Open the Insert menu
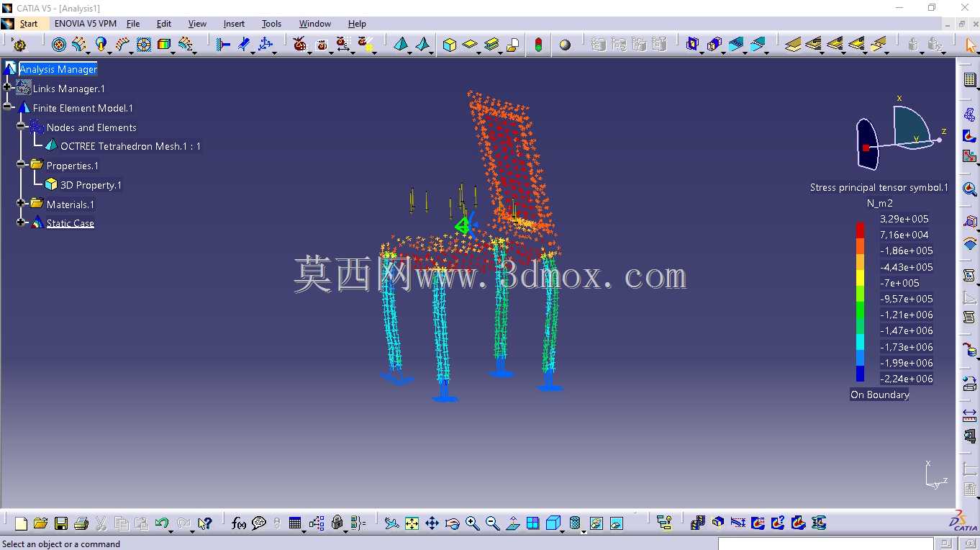 pyautogui.click(x=234, y=24)
